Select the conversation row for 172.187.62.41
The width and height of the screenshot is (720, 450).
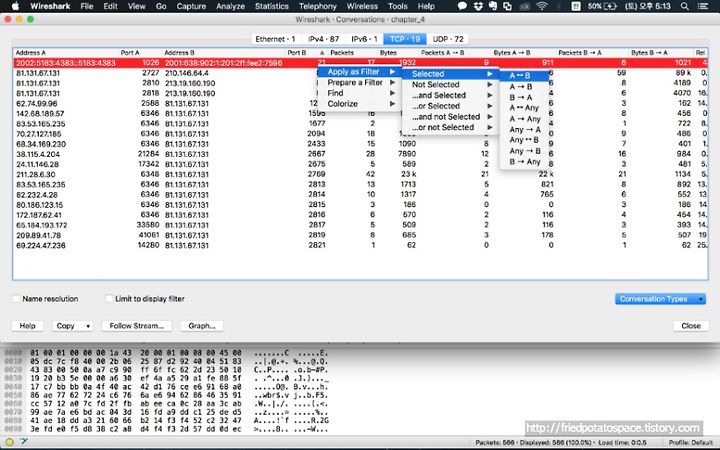coord(360,214)
